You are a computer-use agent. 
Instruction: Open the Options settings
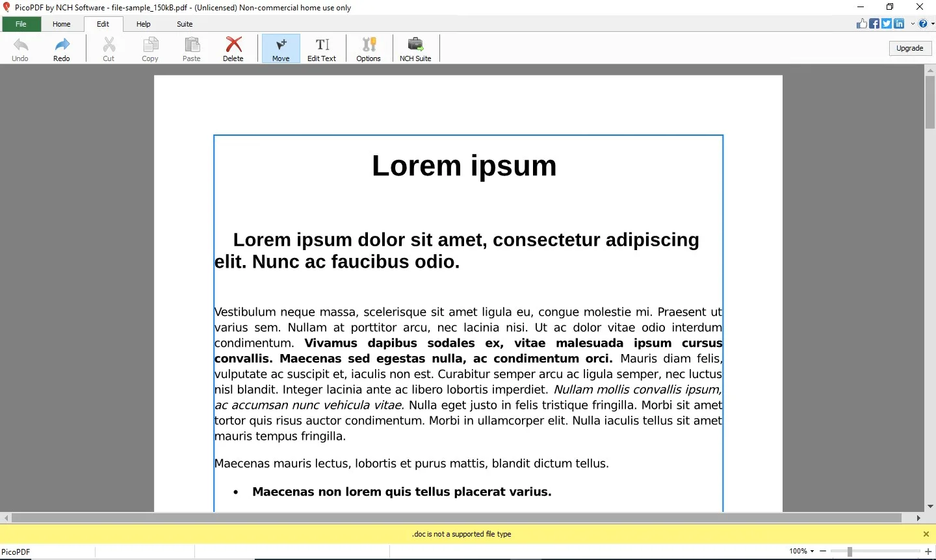click(369, 49)
